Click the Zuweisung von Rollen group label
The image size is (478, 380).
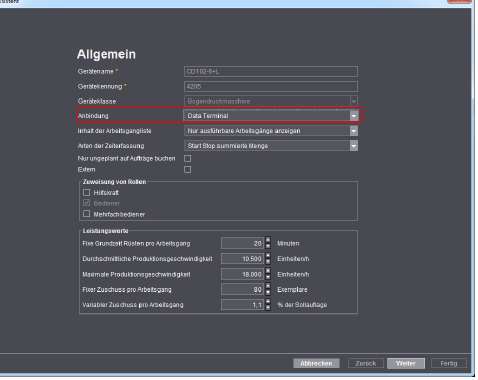coord(114,182)
